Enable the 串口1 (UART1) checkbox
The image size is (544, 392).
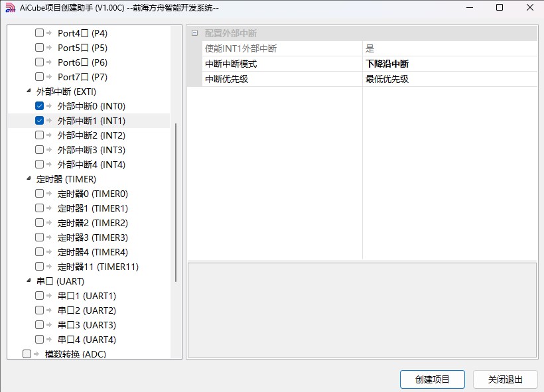click(40, 295)
